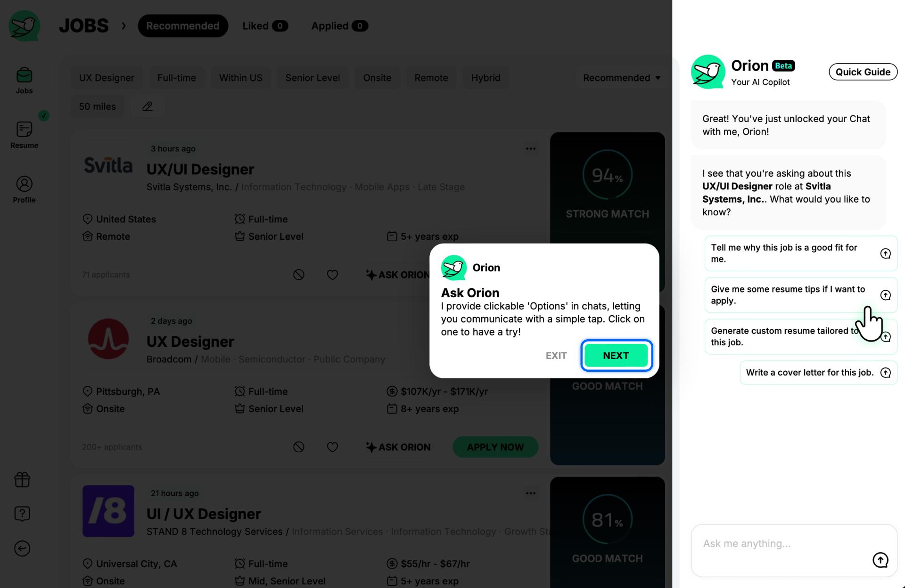Click the back arrow sidebar icon
This screenshot has height=588, width=905.
(x=24, y=548)
